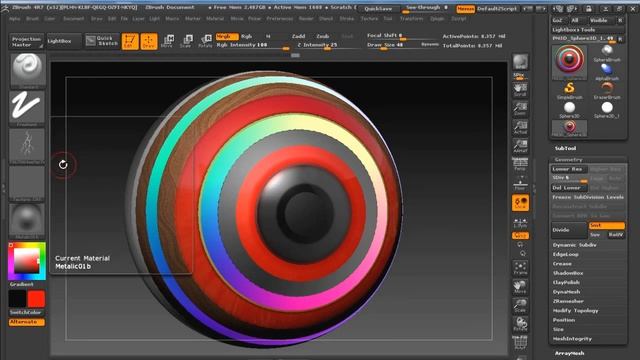Expand the ShadowBox section
The height and width of the screenshot is (360, 640).
pos(568,273)
